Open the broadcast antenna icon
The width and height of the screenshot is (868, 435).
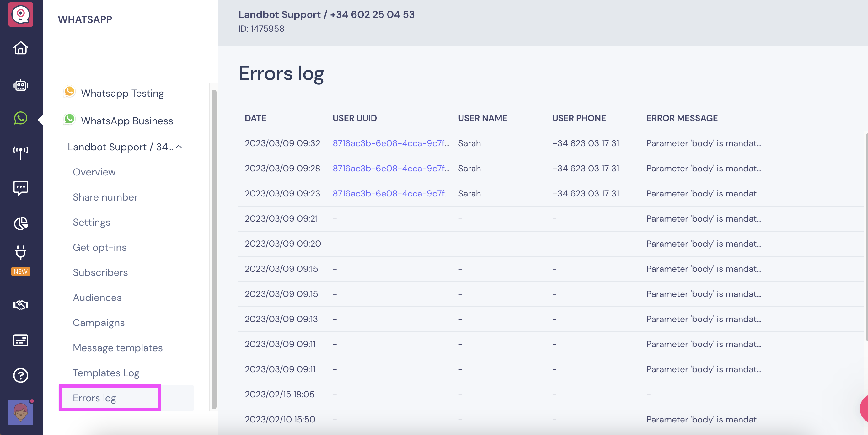pyautogui.click(x=20, y=153)
